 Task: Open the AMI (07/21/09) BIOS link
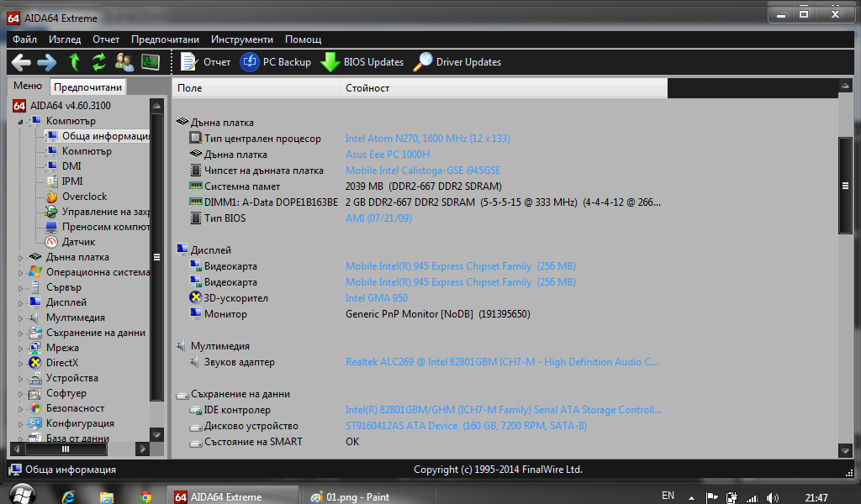coord(378,218)
